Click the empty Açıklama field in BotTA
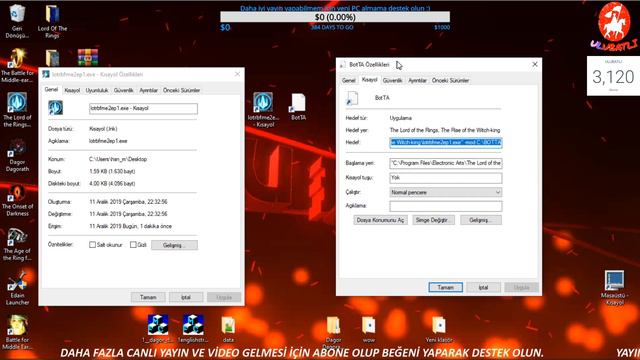This screenshot has width=640, height=360. (446, 206)
